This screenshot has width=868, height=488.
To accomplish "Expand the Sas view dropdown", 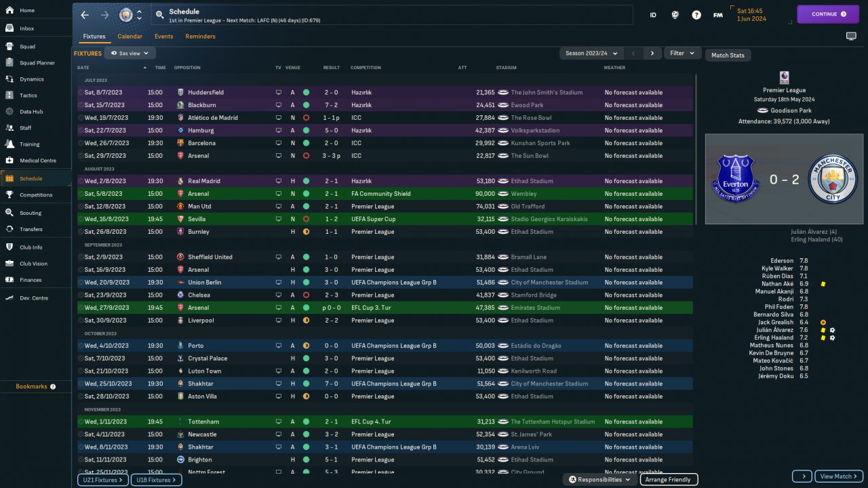I will pos(130,53).
